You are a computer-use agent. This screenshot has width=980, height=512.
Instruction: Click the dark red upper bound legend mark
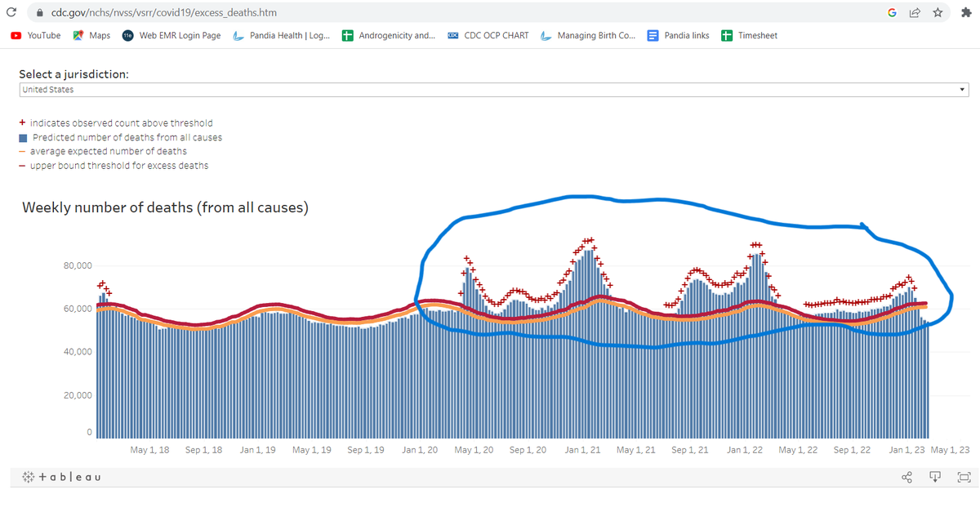click(x=23, y=166)
